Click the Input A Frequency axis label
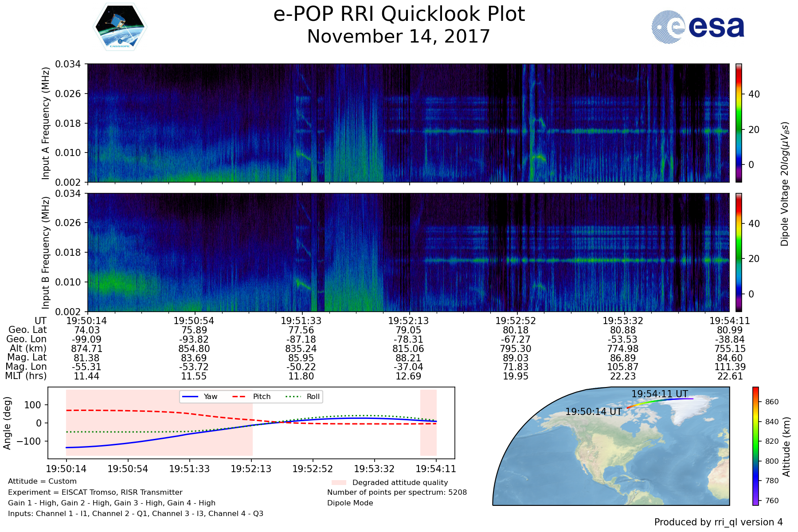The width and height of the screenshot is (798, 532). pyautogui.click(x=45, y=123)
